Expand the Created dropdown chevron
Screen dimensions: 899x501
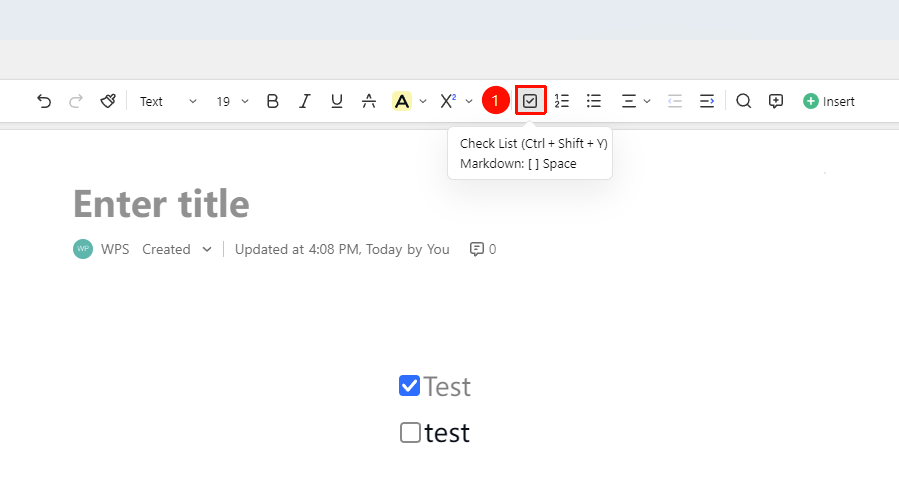[x=207, y=249]
